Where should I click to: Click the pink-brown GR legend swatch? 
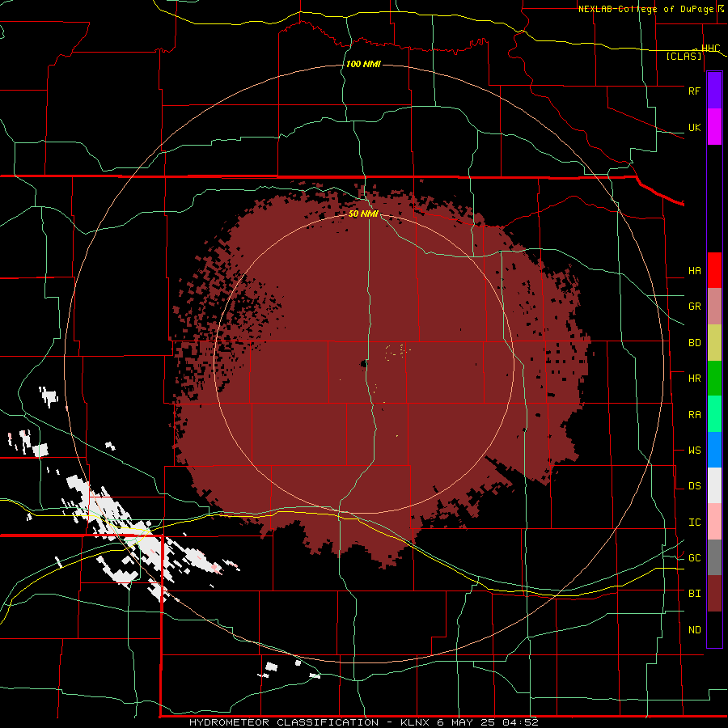(x=714, y=307)
